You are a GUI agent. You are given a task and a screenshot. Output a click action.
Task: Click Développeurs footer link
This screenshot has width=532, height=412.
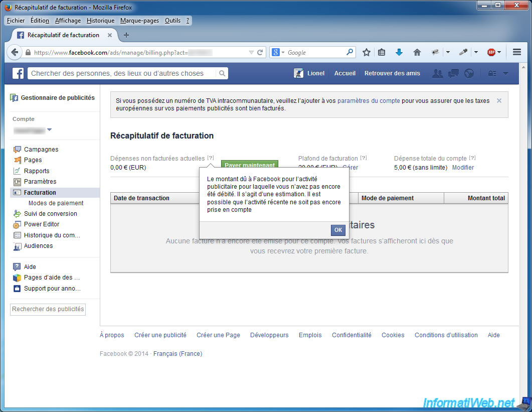tap(269, 335)
